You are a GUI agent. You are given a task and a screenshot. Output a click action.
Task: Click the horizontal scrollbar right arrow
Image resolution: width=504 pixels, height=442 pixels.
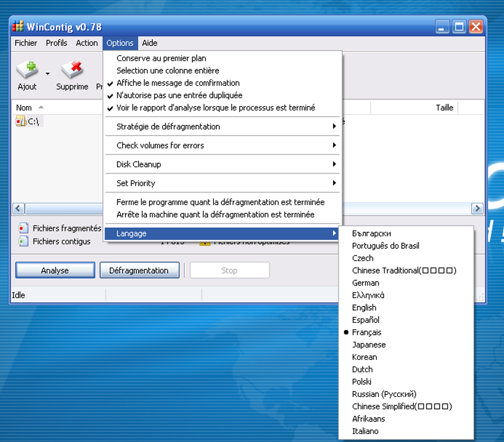(477, 208)
